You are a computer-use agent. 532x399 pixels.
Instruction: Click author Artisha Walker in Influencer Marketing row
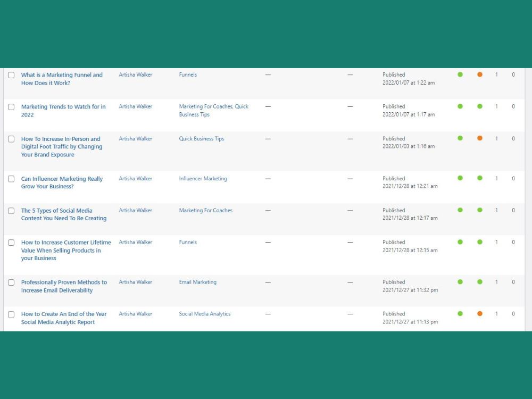tap(135, 178)
